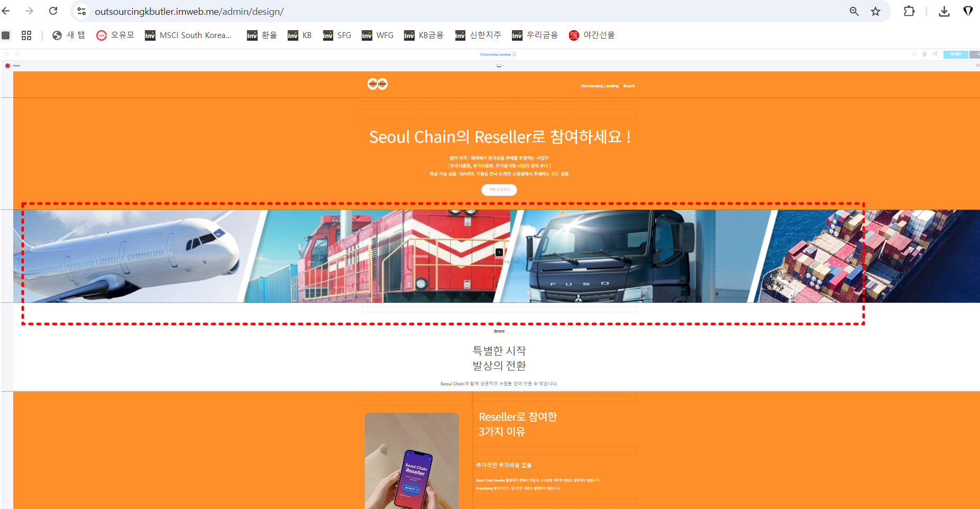The image size is (980, 509).
Task: Show info icon next to Outsourcing Landing
Action: [514, 54]
